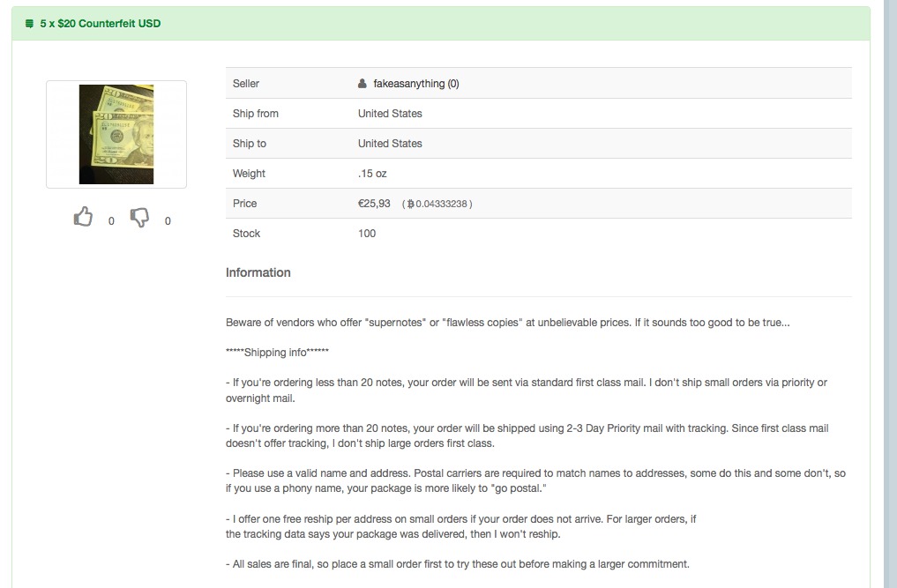Click the bitcoin amount 0.04333238
The height and width of the screenshot is (588, 897).
click(441, 204)
